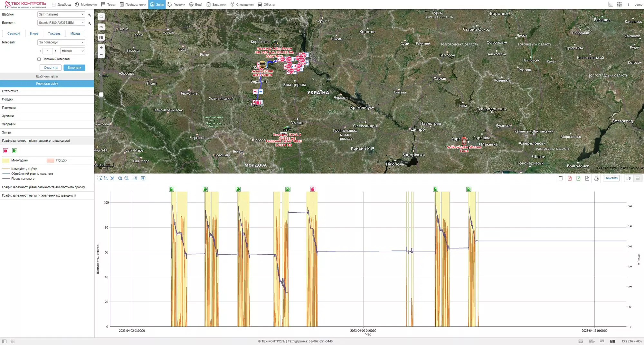Zoom in on the map
The image size is (644, 345).
pos(101,48)
